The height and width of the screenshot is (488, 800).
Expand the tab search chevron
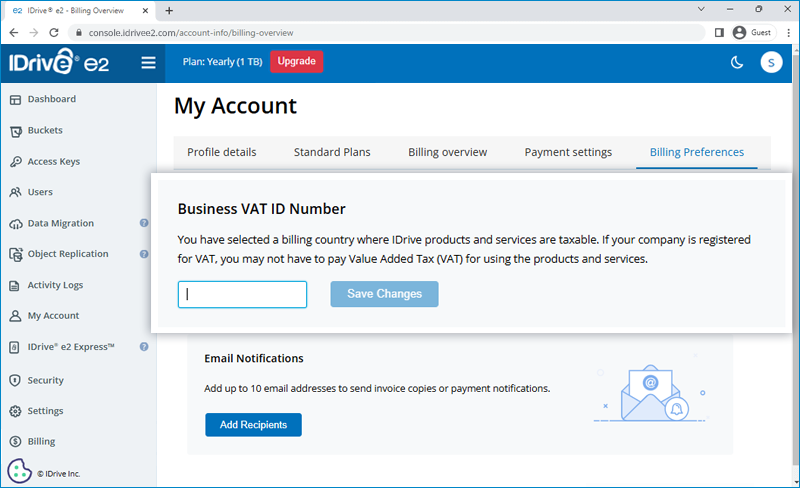(701, 9)
